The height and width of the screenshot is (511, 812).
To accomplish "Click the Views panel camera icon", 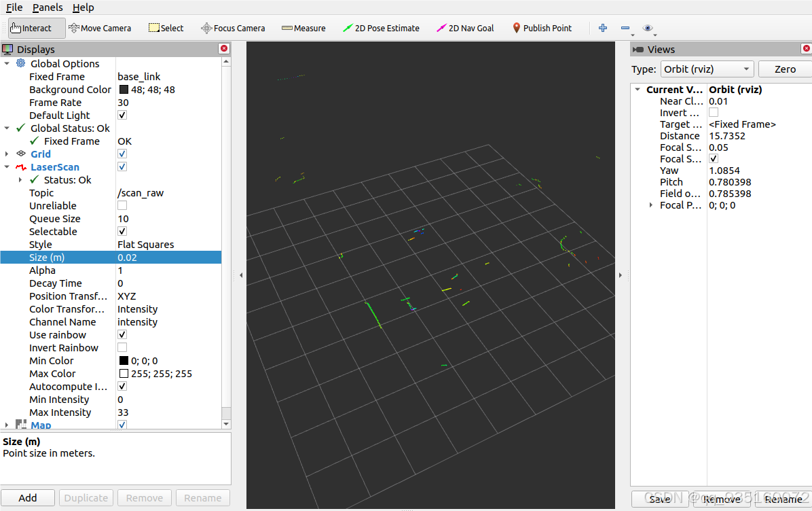I will point(638,49).
